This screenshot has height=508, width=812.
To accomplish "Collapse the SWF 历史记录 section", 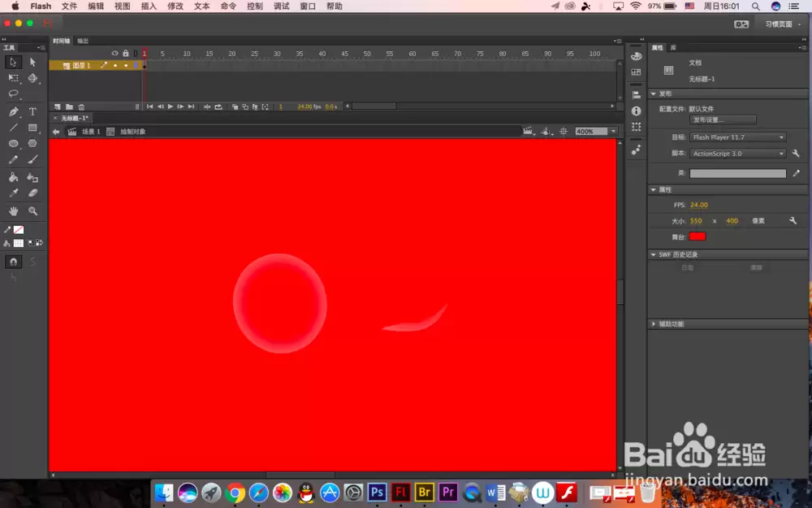I will point(654,254).
